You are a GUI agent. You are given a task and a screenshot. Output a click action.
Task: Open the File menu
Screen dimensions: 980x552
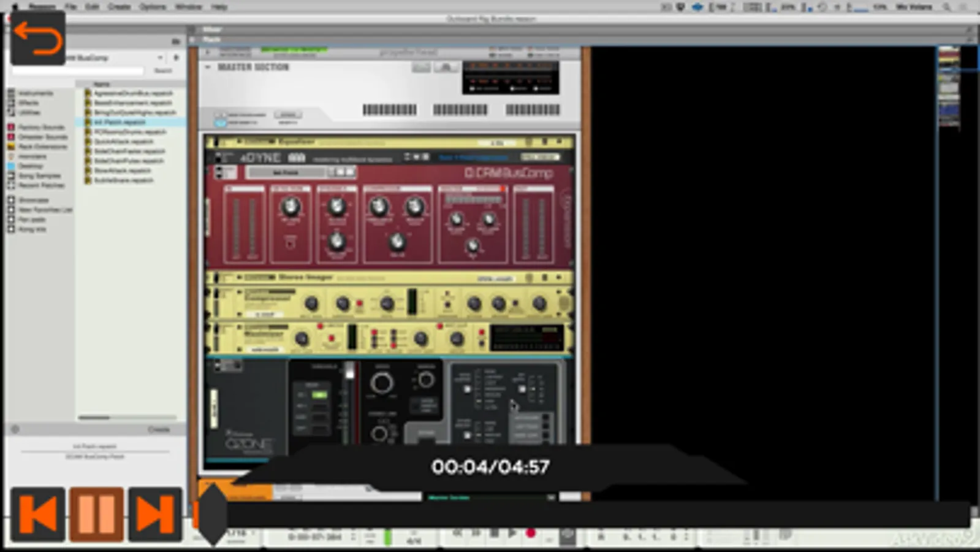tap(71, 7)
